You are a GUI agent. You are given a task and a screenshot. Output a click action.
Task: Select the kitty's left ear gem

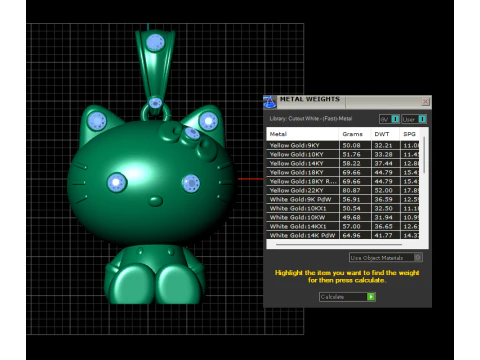point(97,121)
